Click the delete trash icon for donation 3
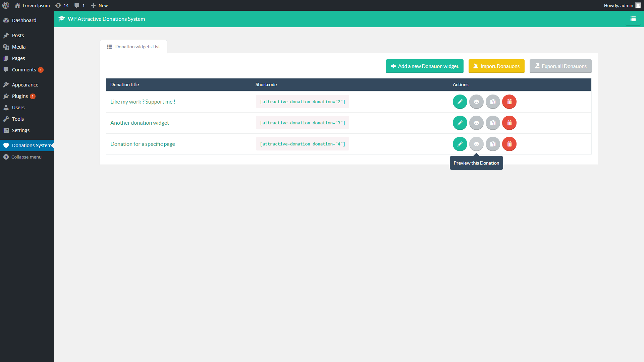 tap(509, 123)
